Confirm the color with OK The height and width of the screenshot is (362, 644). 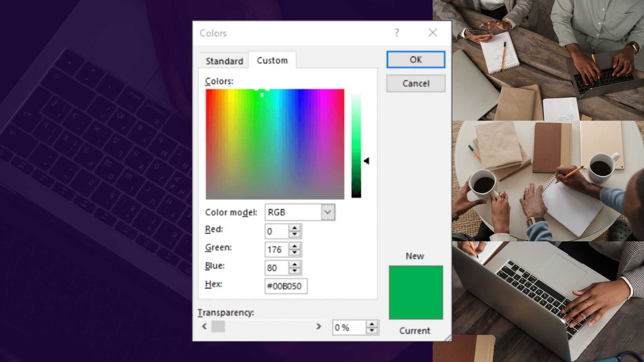pyautogui.click(x=416, y=60)
